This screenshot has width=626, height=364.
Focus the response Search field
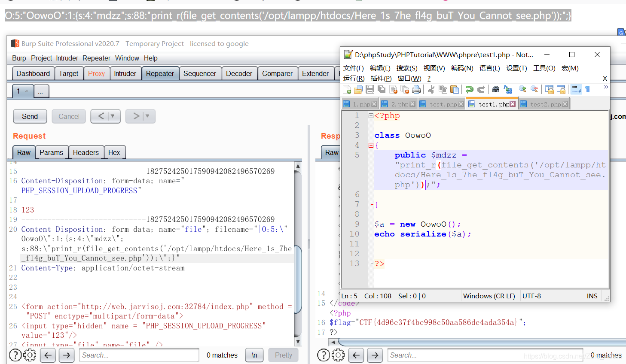pyautogui.click(x=486, y=355)
